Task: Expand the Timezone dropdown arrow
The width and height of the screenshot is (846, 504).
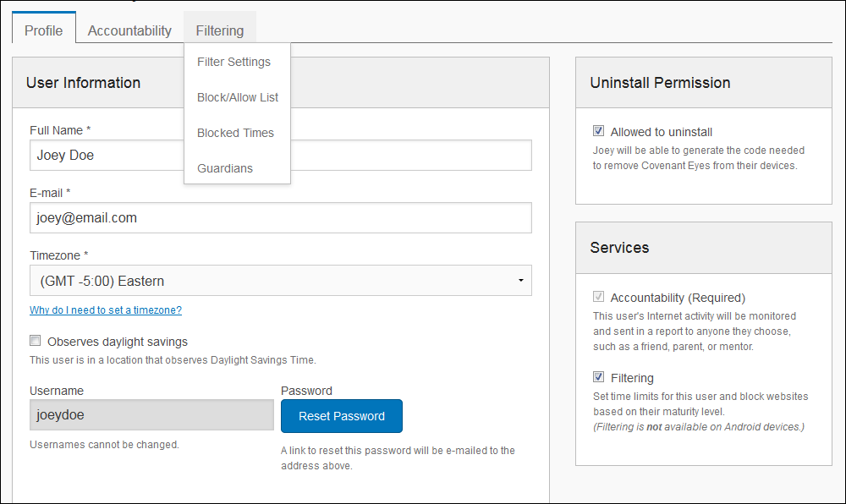Action: 520,280
